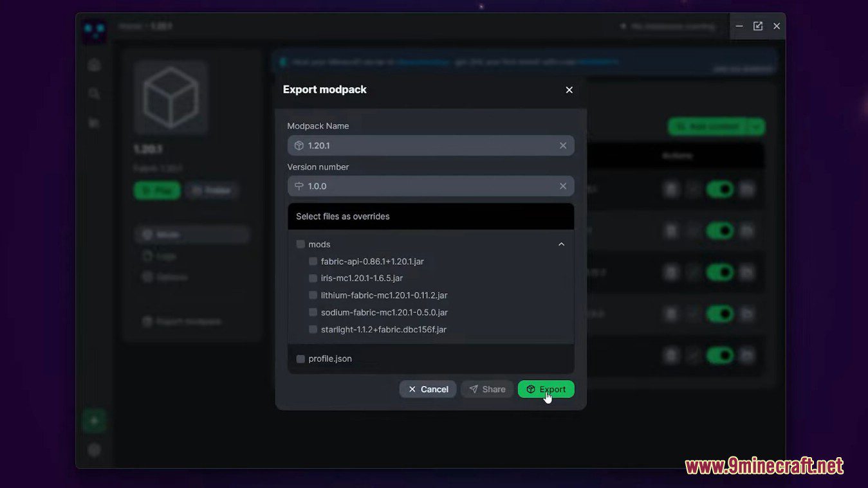The width and height of the screenshot is (868, 488).
Task: Open the third mod's folder icon
Action: pyautogui.click(x=746, y=273)
